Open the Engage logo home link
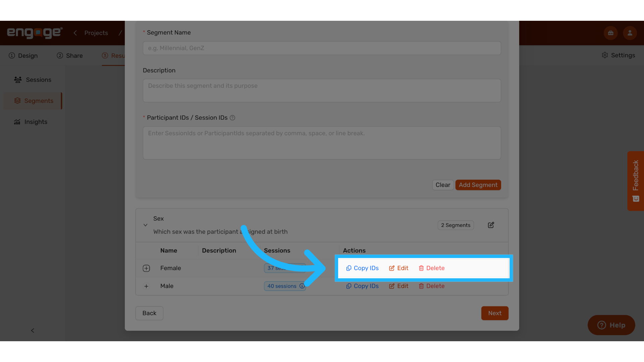This screenshot has width=644, height=362. point(35,33)
